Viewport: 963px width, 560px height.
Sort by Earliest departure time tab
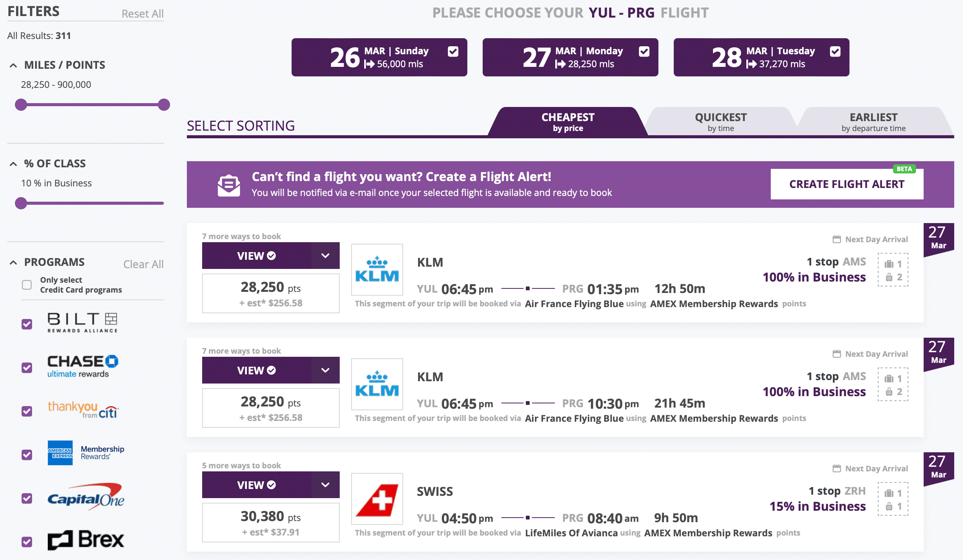[x=873, y=122]
